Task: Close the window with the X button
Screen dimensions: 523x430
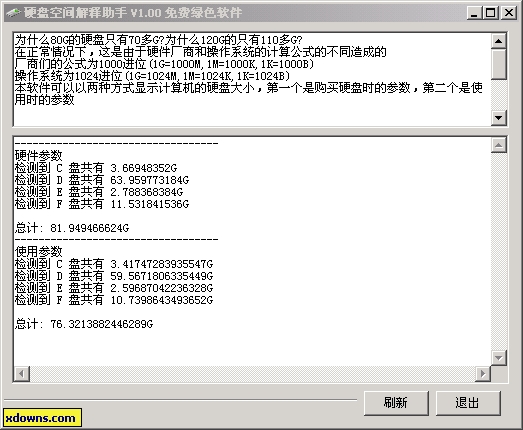Action: [509, 13]
